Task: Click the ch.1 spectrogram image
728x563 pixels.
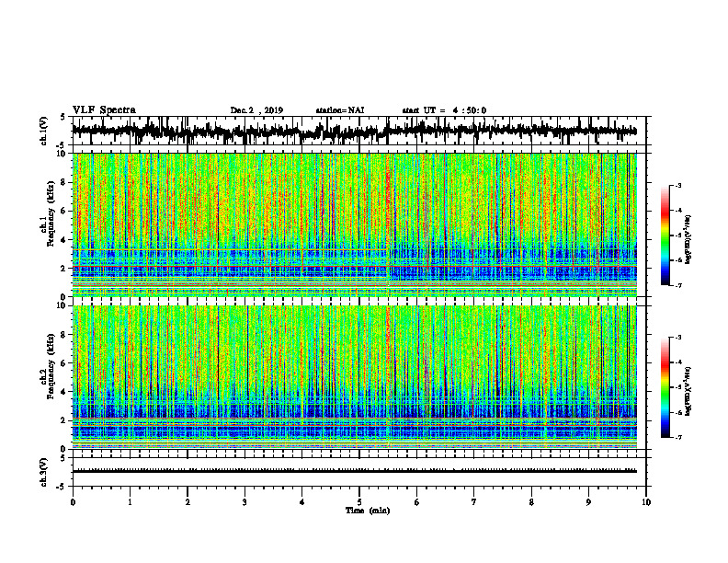Action: pyautogui.click(x=354, y=224)
